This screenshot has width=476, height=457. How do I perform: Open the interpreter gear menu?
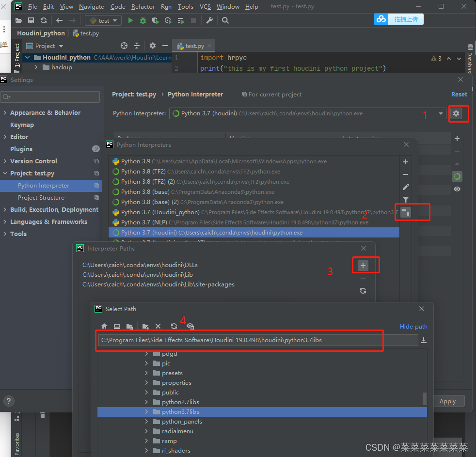point(456,113)
